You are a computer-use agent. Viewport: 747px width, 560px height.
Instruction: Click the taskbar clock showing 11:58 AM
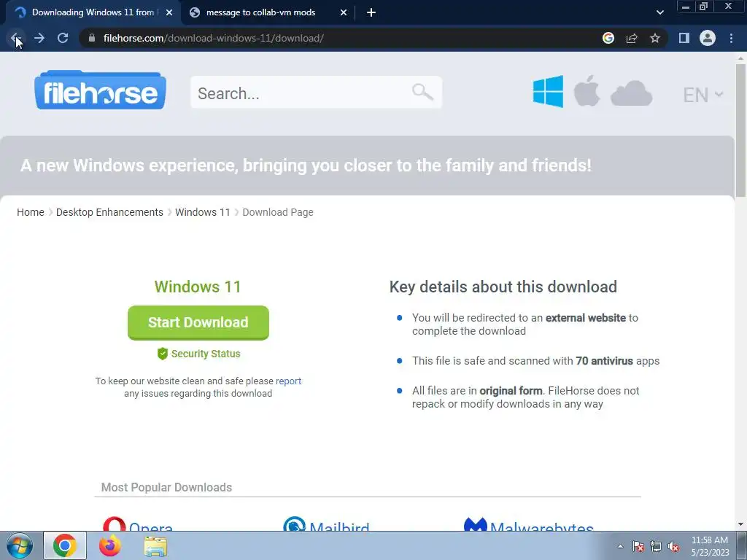click(x=710, y=546)
